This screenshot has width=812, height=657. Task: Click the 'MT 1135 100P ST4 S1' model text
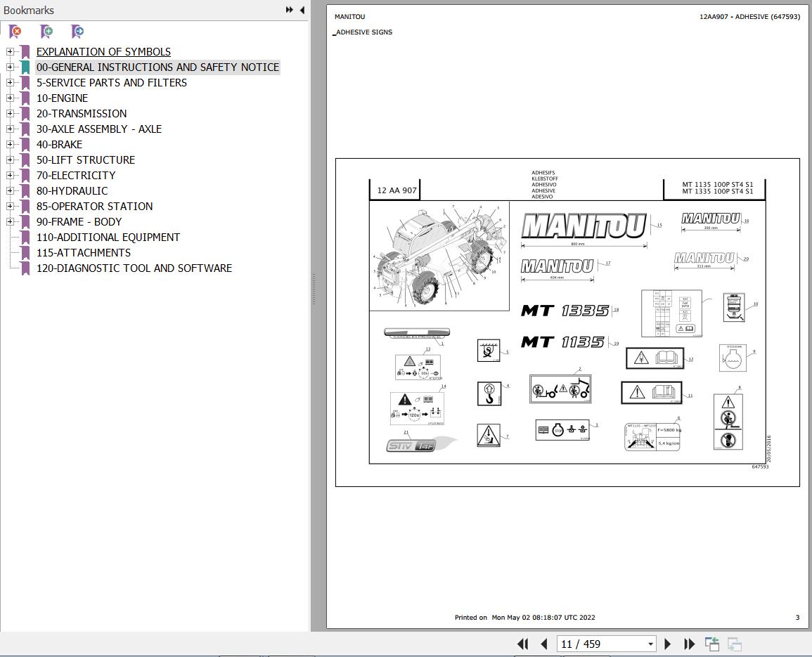click(x=717, y=184)
